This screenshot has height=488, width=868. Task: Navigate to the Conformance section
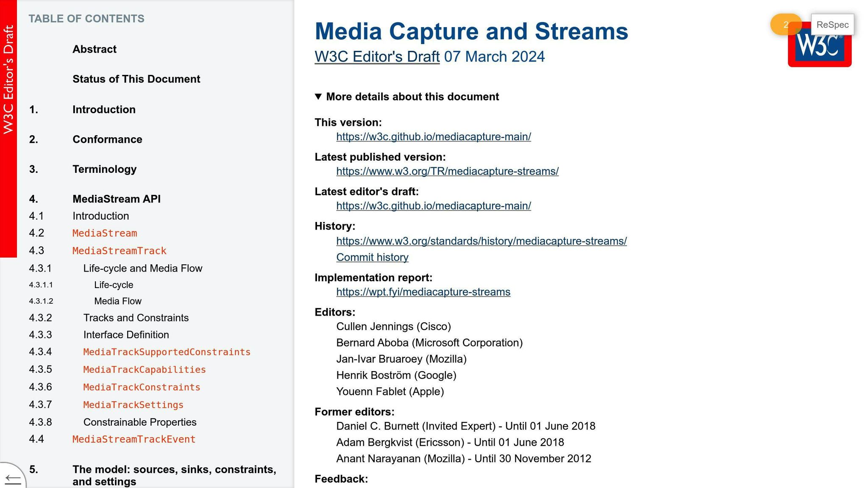[x=107, y=139]
